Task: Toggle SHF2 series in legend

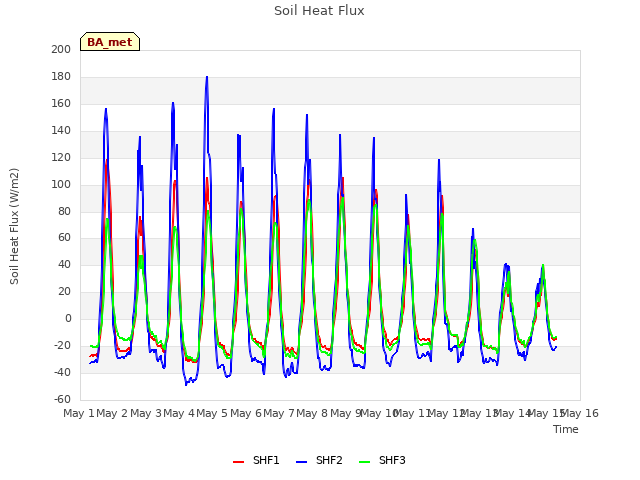Action: click(319, 460)
